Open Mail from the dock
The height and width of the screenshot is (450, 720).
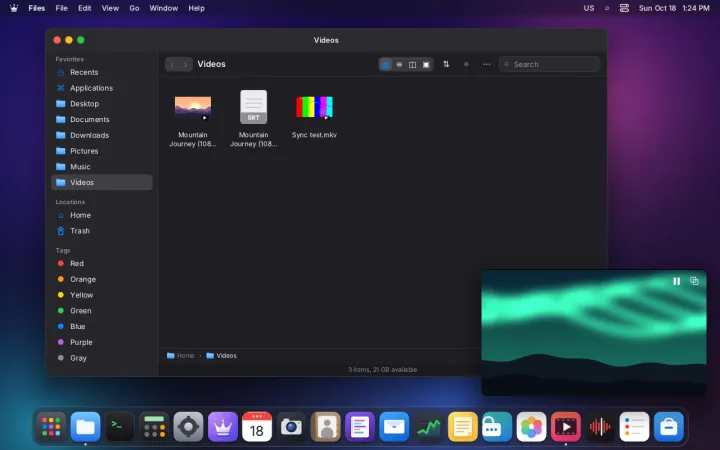click(394, 427)
